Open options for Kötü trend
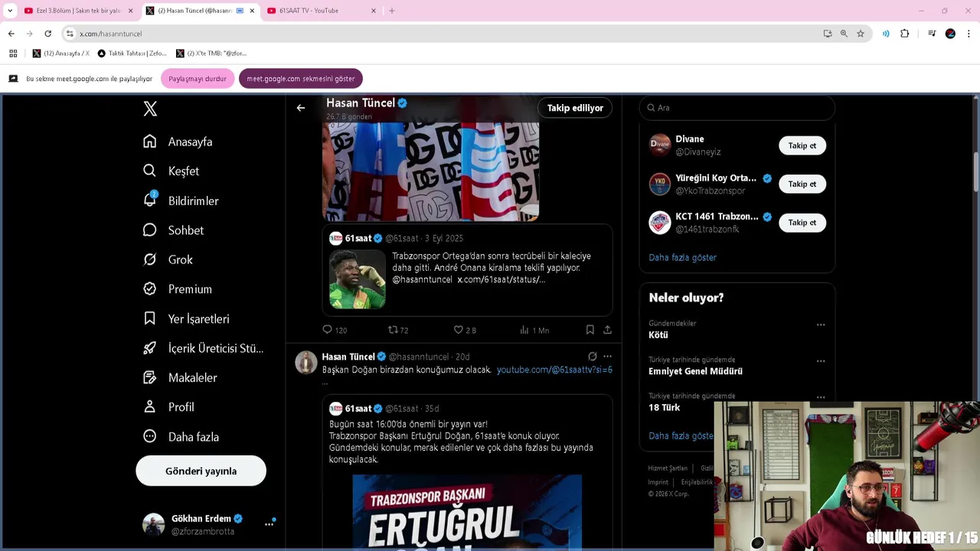This screenshot has width=980, height=551. pos(821,324)
